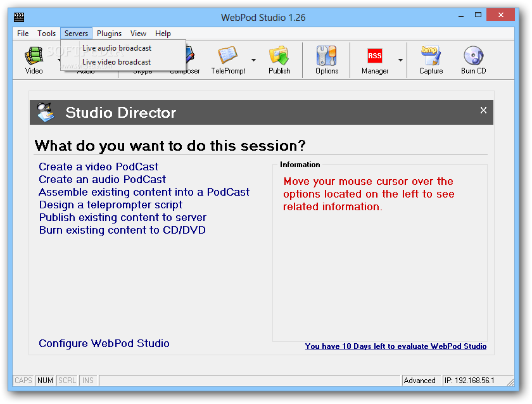Open the RSS Manager tool

[x=375, y=60]
